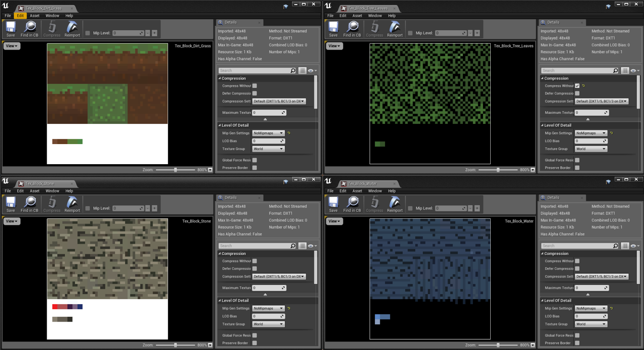Uncheck Compress Without Alpha in Tree_Leaves details
The width and height of the screenshot is (644, 350).
(577, 86)
